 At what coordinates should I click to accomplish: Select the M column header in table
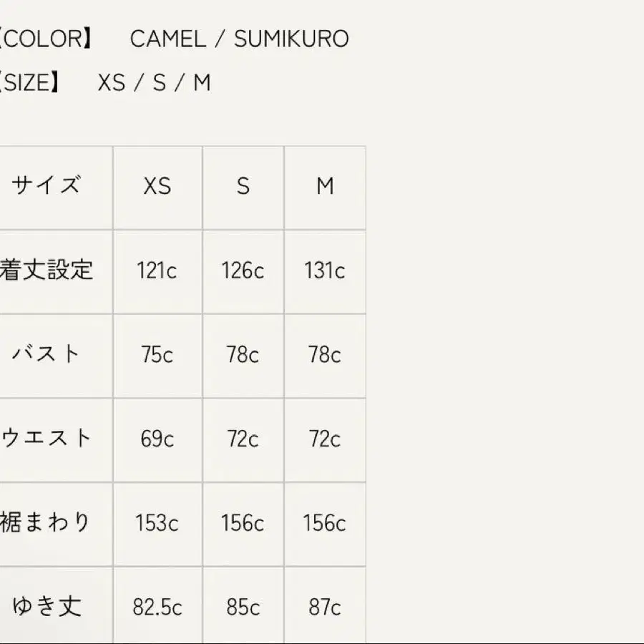coord(325,187)
